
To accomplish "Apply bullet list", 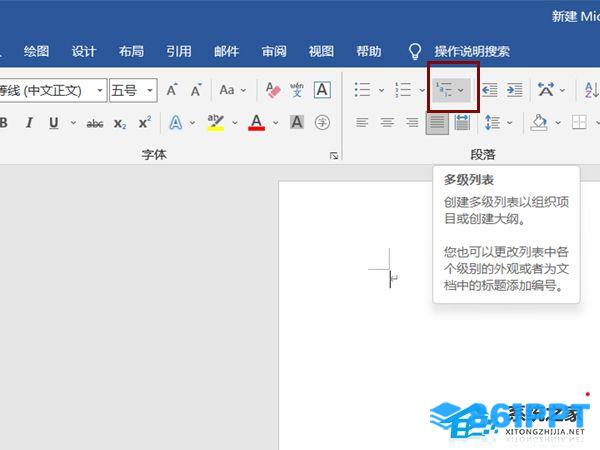I will (x=362, y=90).
